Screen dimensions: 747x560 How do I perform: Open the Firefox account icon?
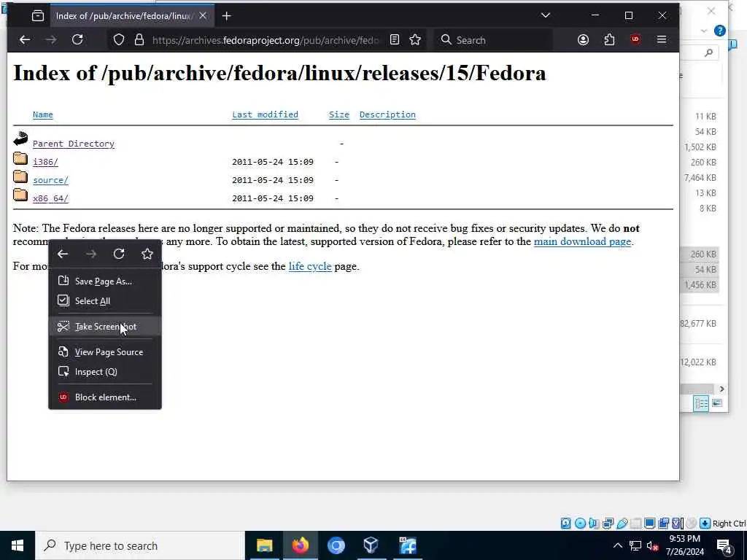click(583, 40)
